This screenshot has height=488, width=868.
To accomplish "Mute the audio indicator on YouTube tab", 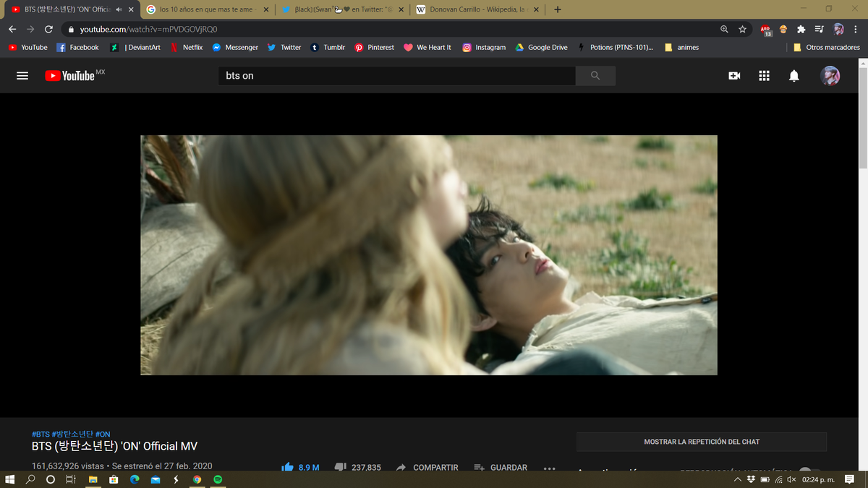I will [x=118, y=9].
